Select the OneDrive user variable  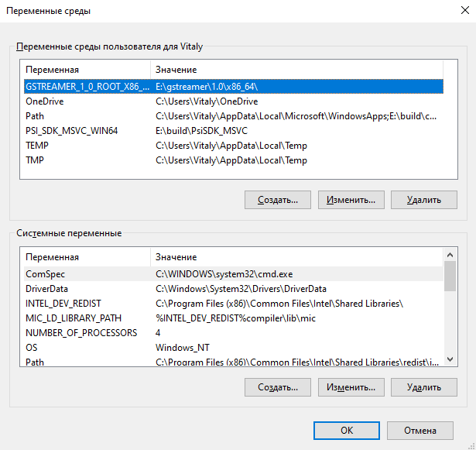click(45, 101)
